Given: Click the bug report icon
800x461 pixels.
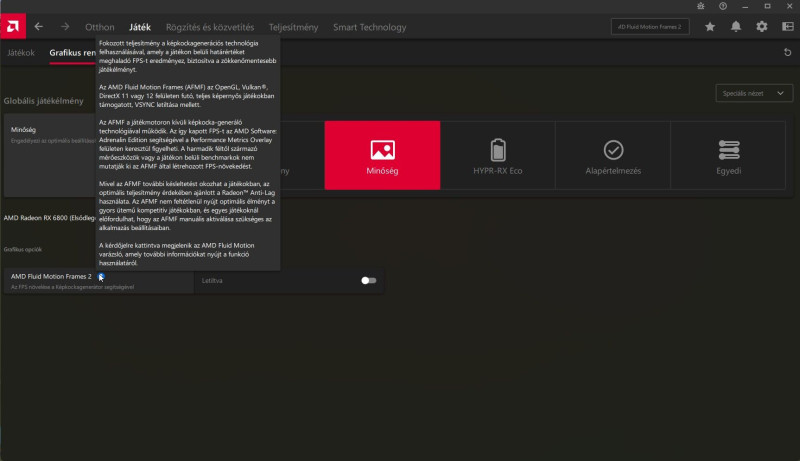Looking at the screenshot, I should click(701, 6).
